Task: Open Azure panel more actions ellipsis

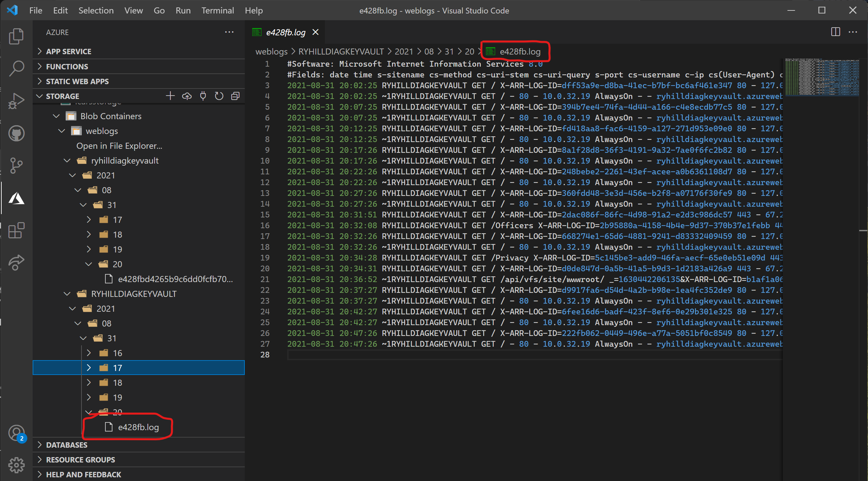Action: pos(230,32)
